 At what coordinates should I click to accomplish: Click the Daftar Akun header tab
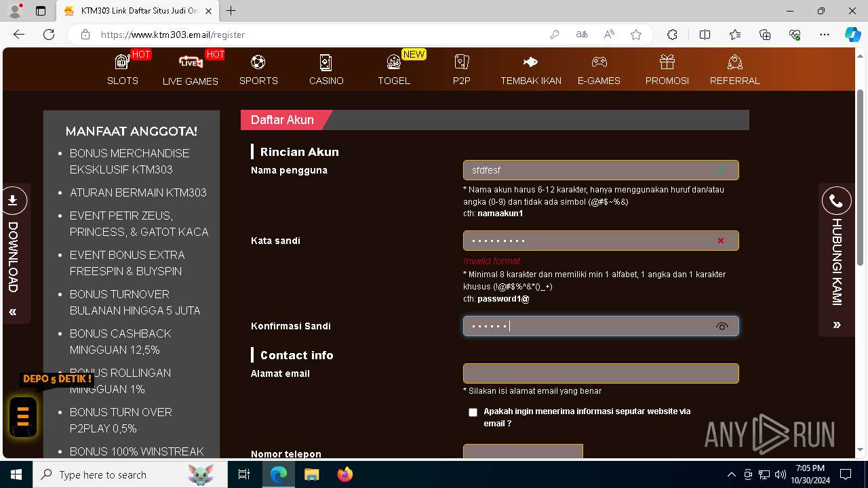click(283, 120)
